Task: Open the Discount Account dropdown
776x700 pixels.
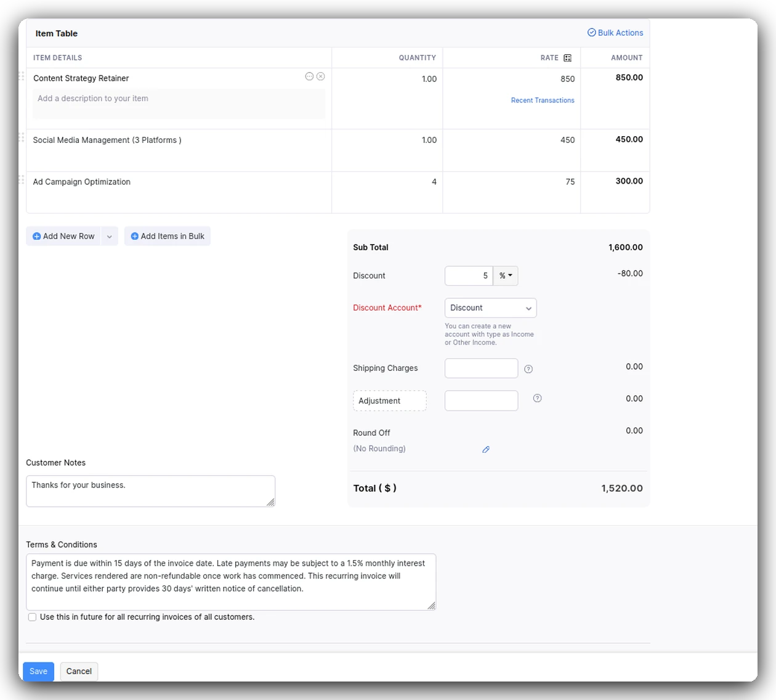Action: [x=490, y=308]
